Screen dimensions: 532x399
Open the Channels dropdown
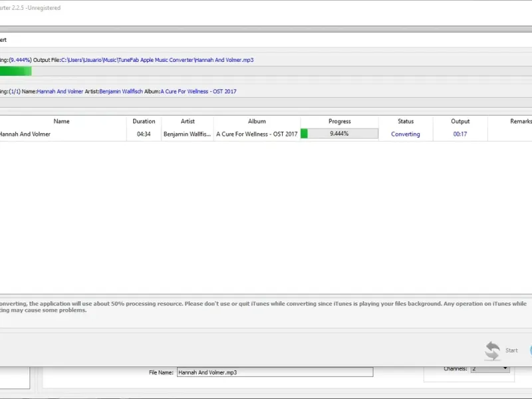[490, 369]
